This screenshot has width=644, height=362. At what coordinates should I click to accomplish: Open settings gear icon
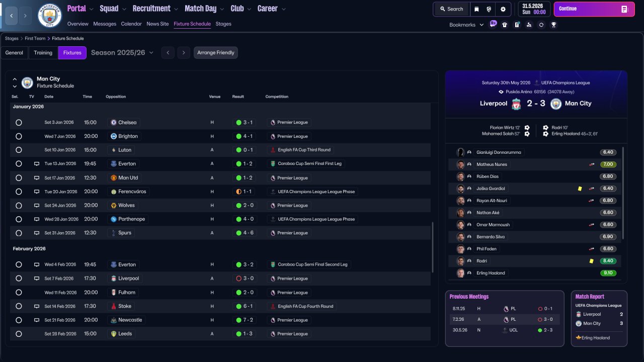[503, 9]
